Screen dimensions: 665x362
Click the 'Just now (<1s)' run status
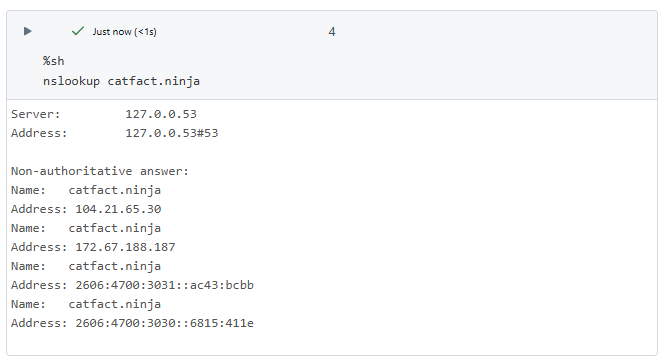tap(125, 32)
